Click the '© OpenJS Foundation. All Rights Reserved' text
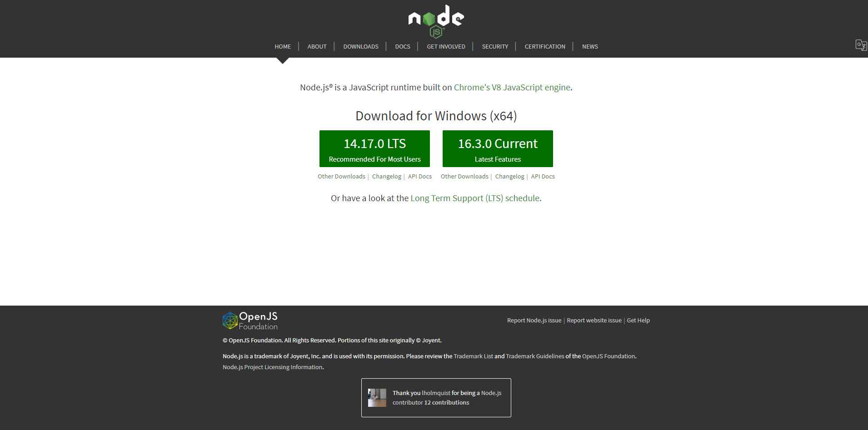Image resolution: width=868 pixels, height=430 pixels. (x=279, y=340)
